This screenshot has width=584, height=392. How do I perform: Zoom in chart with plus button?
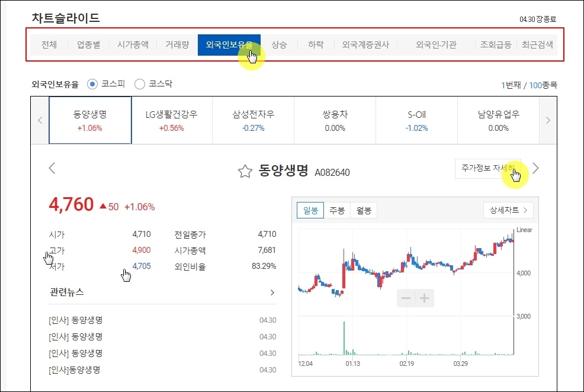coord(425,298)
